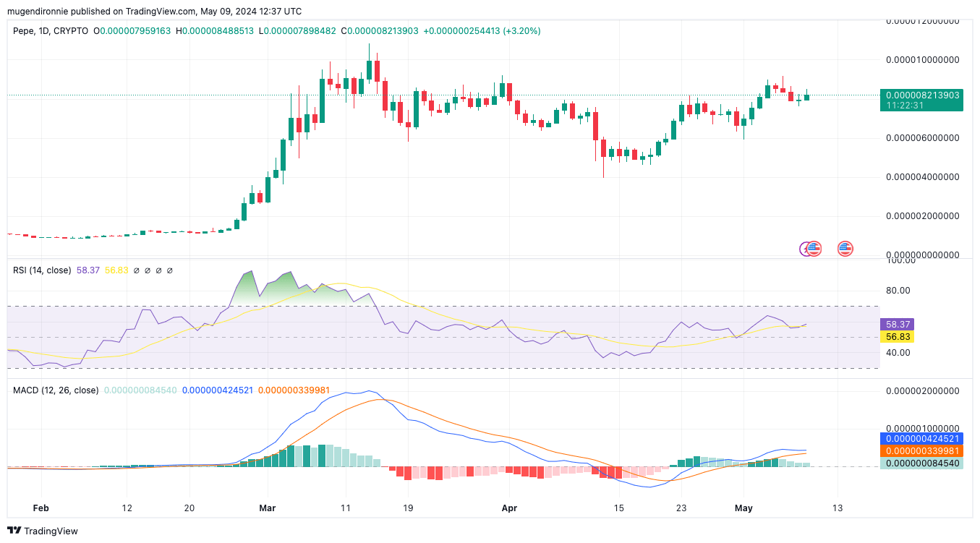Click the 0.000001000000 MACD axis label
This screenshot has width=980, height=543.
tap(922, 428)
